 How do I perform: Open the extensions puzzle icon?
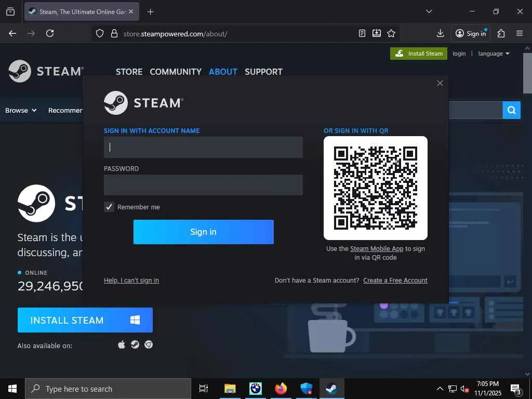pyautogui.click(x=501, y=33)
